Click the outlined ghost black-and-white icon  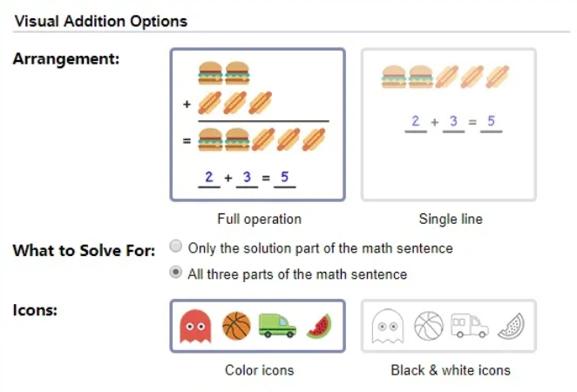pos(388,326)
